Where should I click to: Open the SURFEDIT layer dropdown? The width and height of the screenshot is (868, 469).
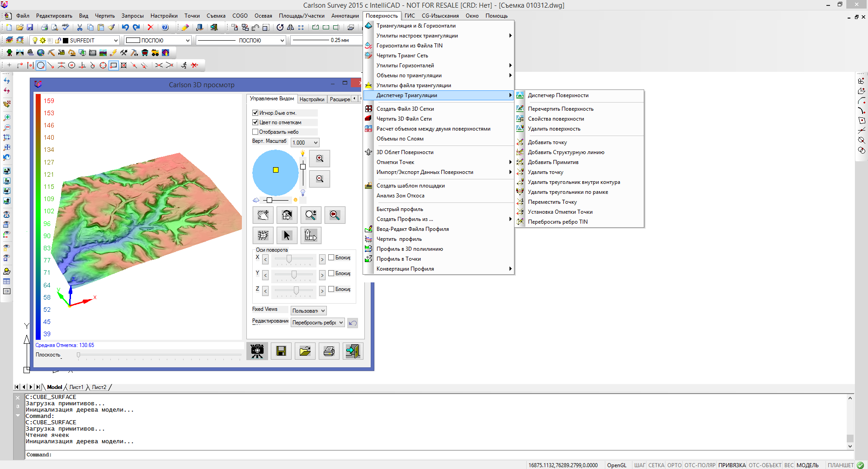click(116, 40)
